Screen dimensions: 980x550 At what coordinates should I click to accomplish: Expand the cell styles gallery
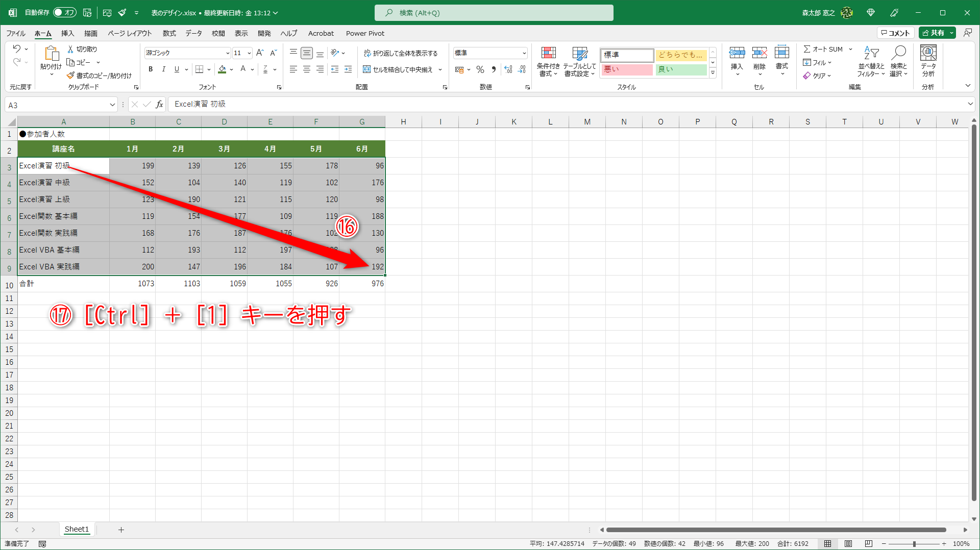(713, 74)
